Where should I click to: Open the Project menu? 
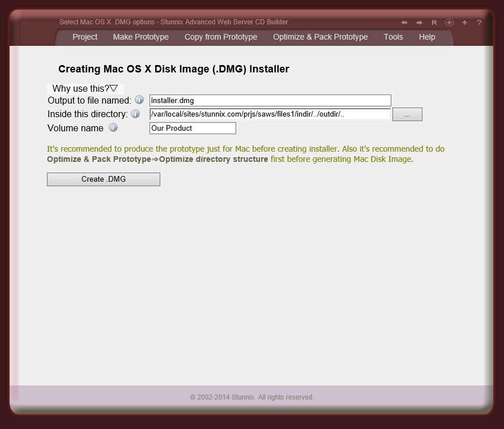[84, 37]
